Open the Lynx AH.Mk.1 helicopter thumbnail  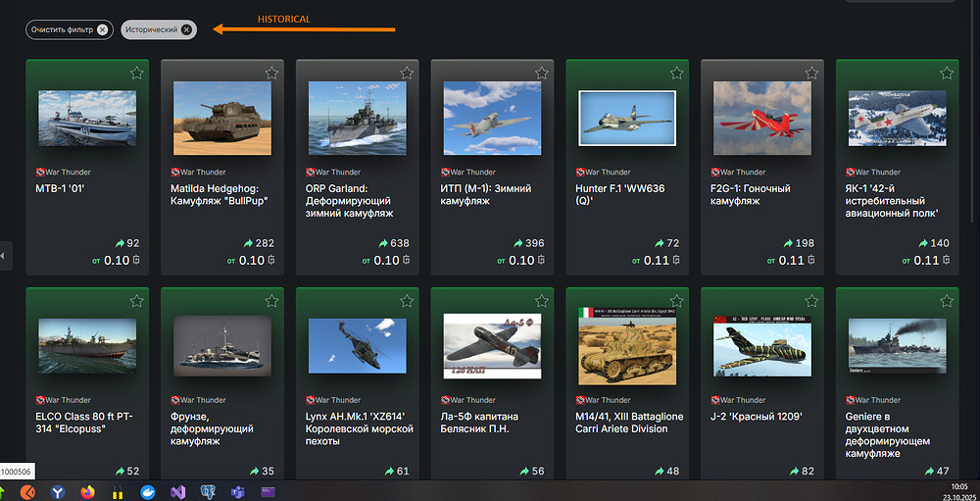tap(357, 345)
